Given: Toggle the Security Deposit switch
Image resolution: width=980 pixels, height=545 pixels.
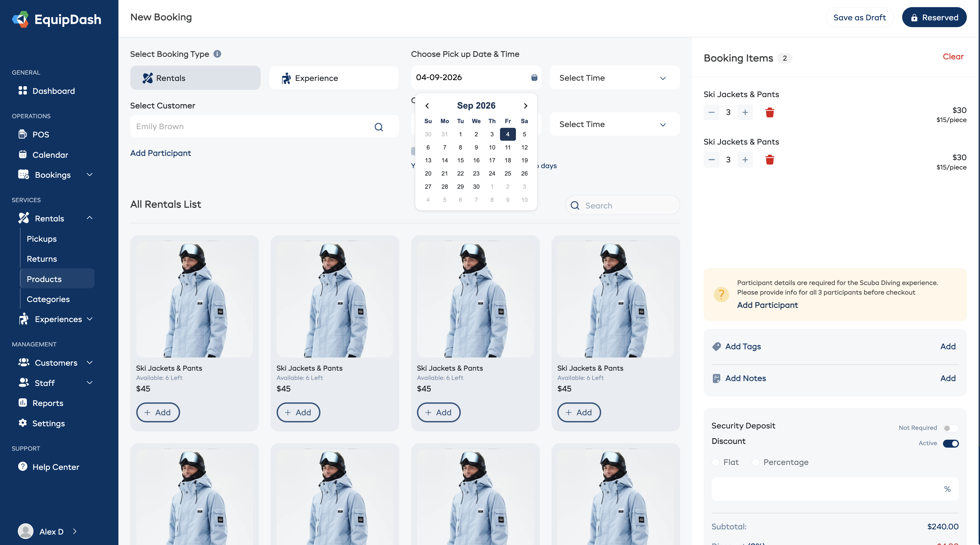Looking at the screenshot, I should tap(950, 428).
